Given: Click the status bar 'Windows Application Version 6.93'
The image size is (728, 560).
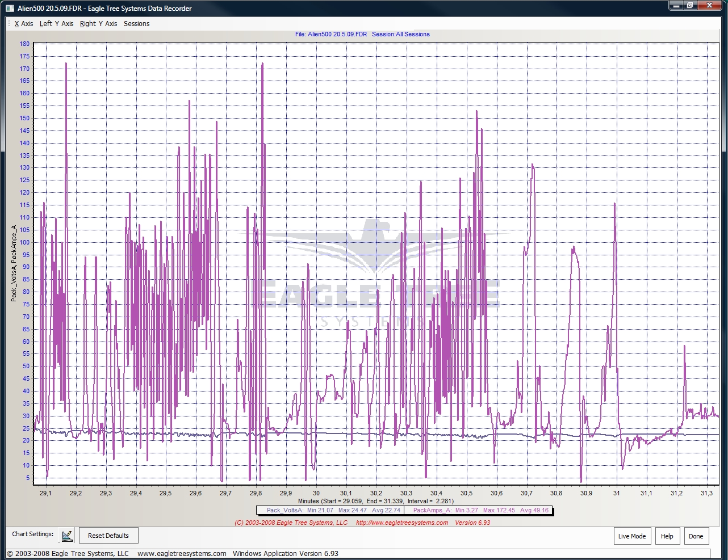Looking at the screenshot, I should tap(286, 553).
